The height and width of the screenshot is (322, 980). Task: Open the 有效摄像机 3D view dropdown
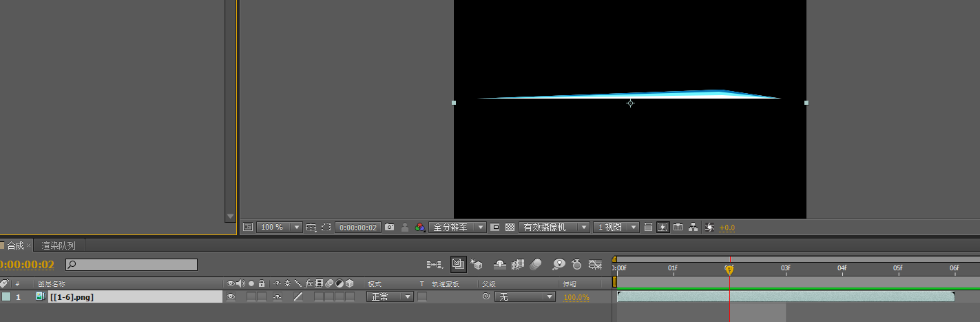[554, 227]
